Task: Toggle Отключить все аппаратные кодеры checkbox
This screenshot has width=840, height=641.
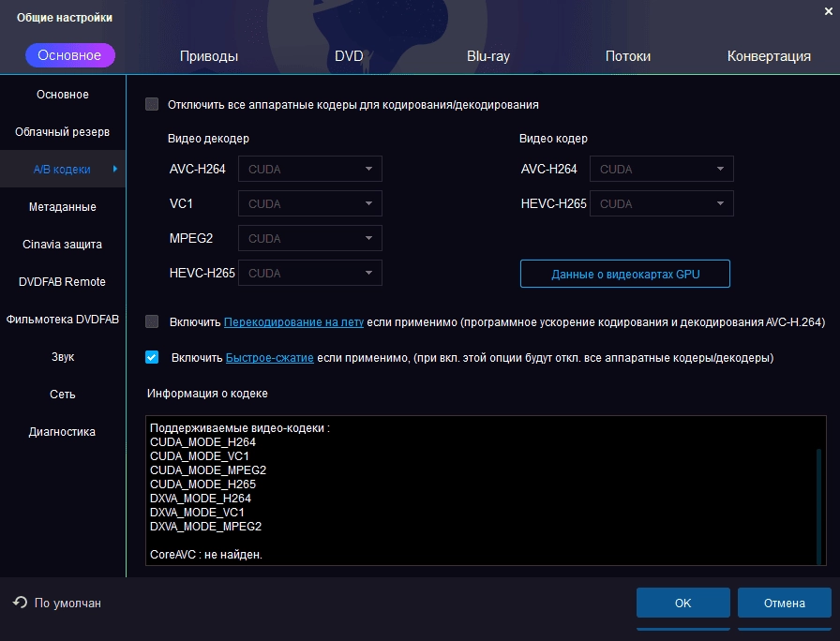Action: 152,104
